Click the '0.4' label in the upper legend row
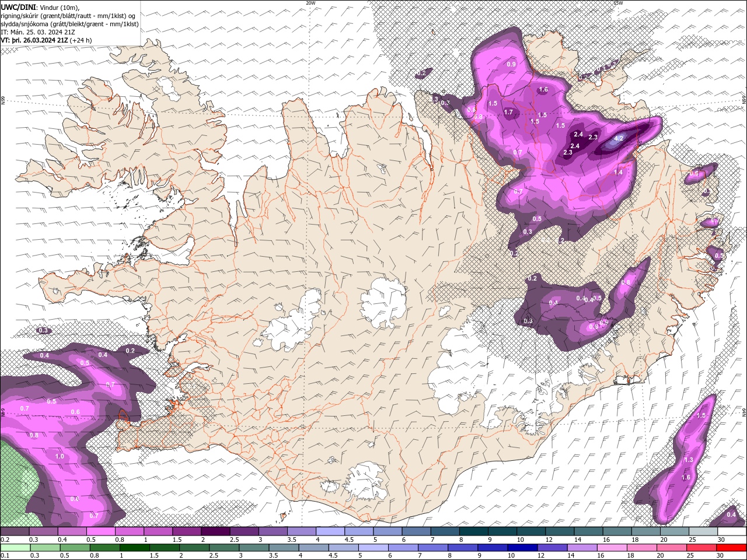This screenshot has width=747, height=560. 62,540
